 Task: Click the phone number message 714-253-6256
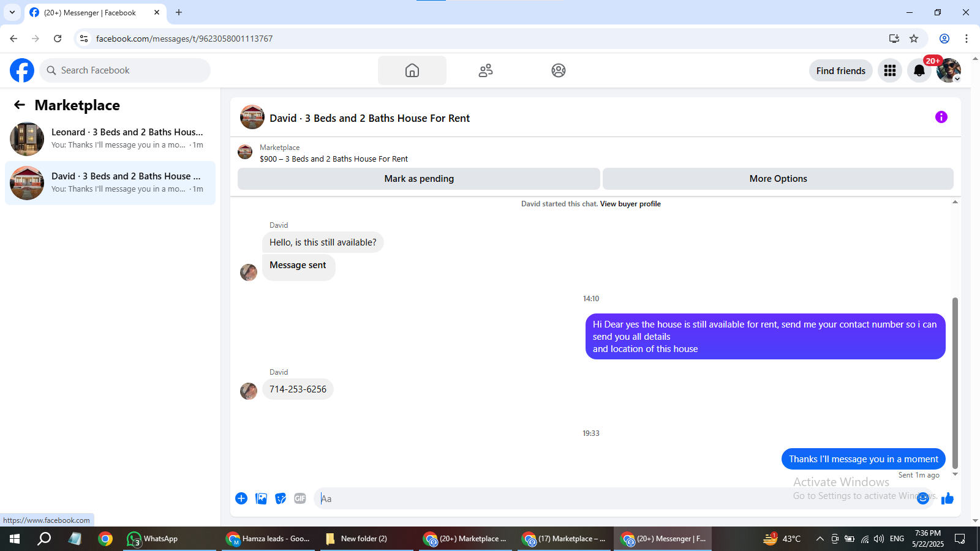(298, 389)
